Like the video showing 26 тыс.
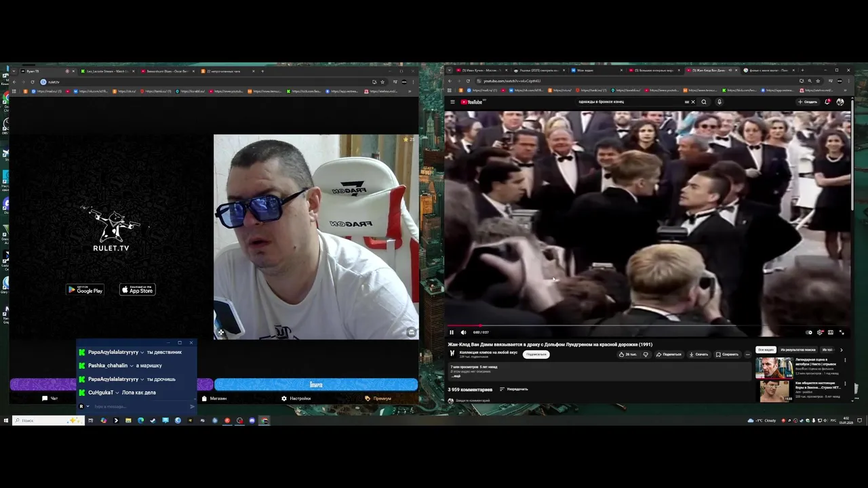868x488 pixels. coord(628,354)
